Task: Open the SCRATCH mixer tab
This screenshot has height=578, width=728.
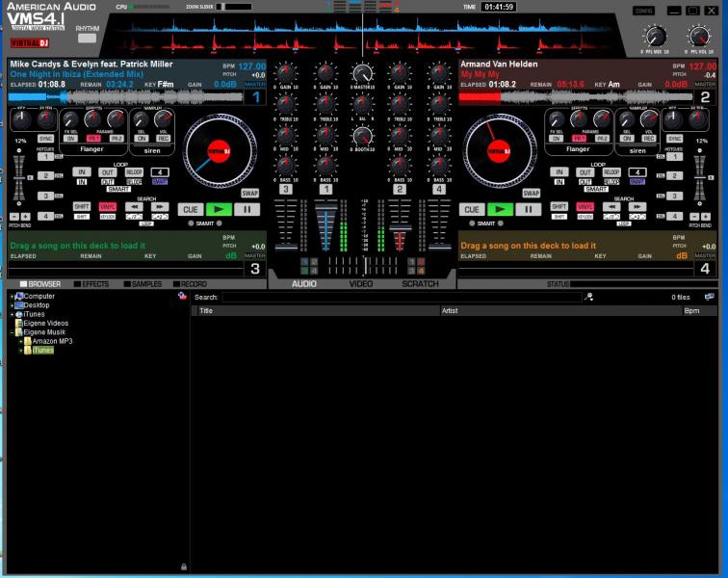Action: click(420, 284)
